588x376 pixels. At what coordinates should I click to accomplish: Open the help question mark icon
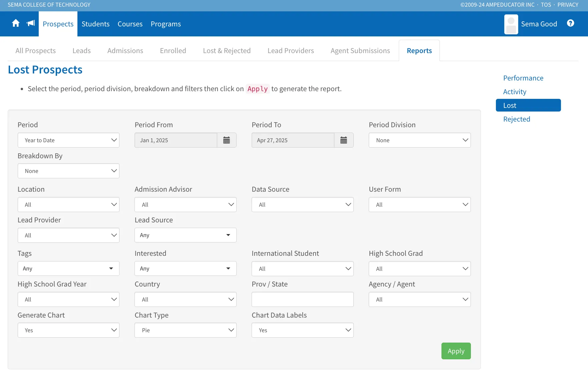571,23
